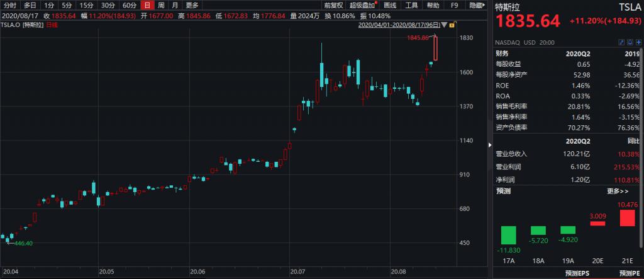
Task: Switch to 分时 intraday tab
Action: tap(10, 5)
